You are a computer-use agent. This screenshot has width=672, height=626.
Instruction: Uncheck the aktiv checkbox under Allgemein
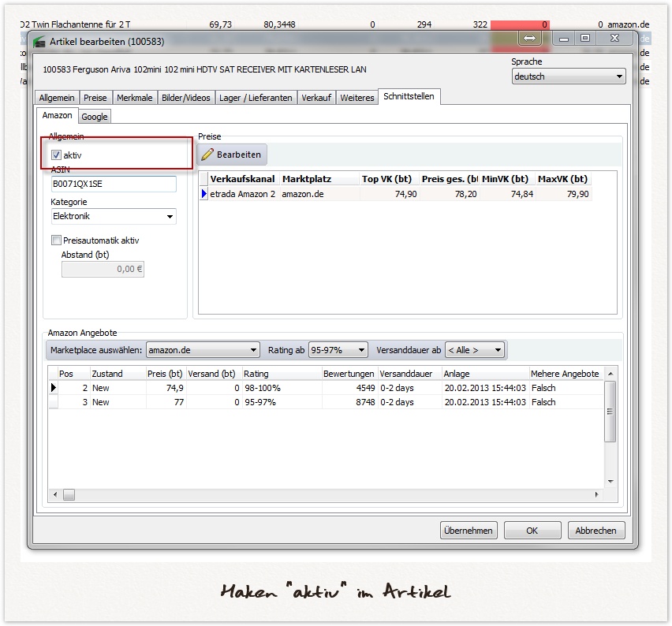(x=56, y=155)
